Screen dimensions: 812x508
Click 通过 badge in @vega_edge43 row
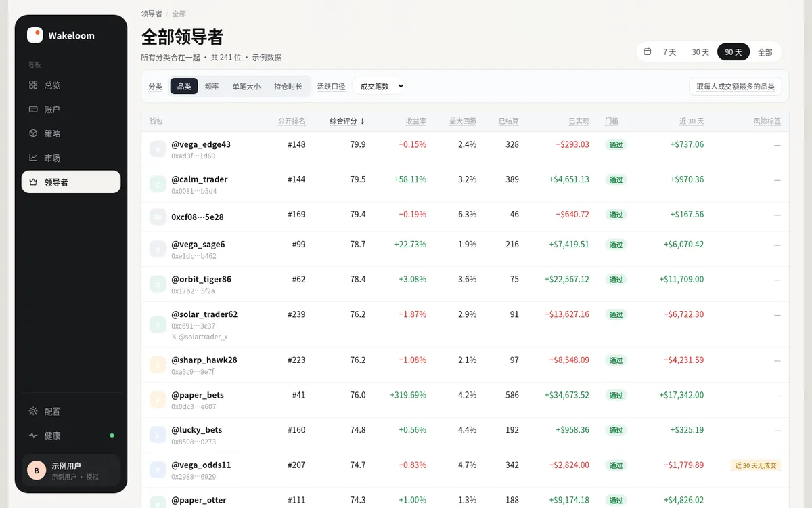click(616, 144)
